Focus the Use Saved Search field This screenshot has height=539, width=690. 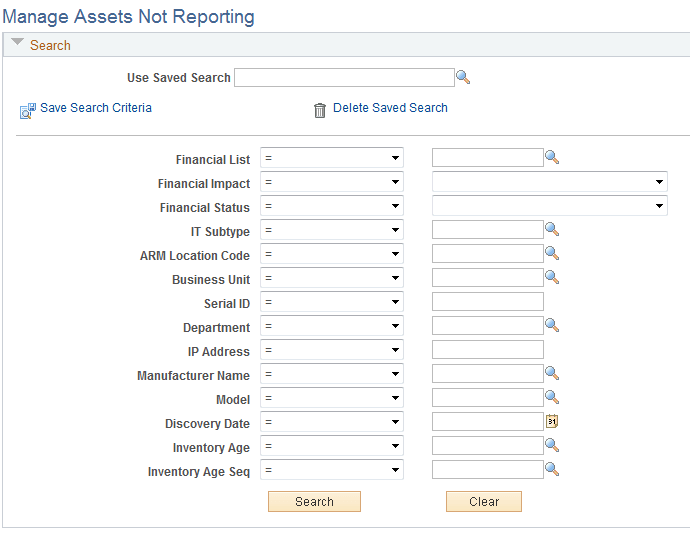(344, 77)
